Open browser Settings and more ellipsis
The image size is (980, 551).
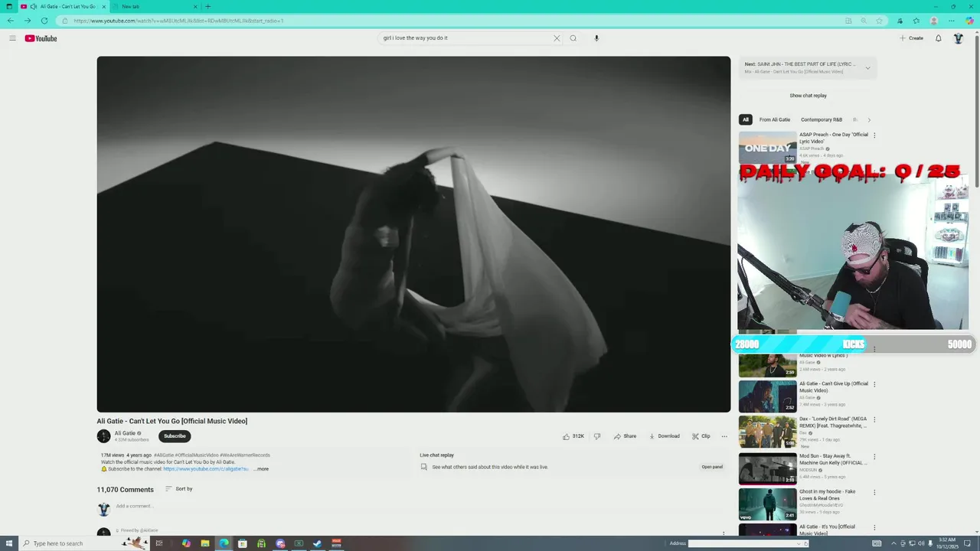click(952, 21)
